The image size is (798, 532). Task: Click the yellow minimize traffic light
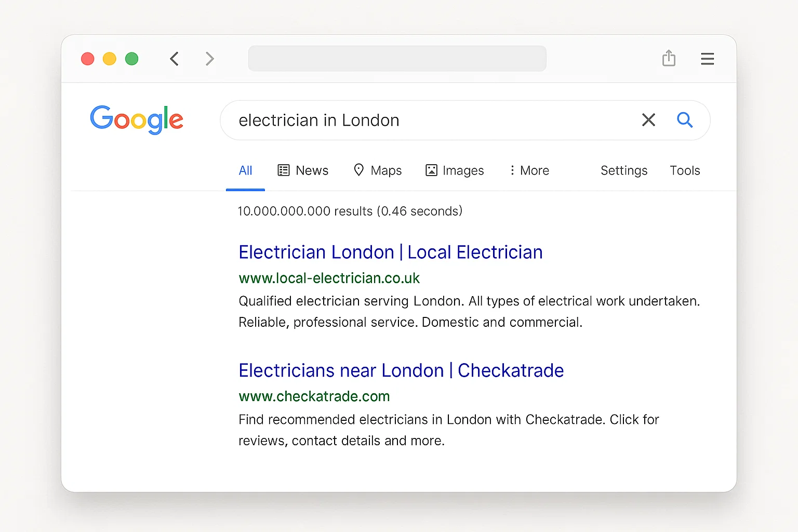(x=110, y=59)
